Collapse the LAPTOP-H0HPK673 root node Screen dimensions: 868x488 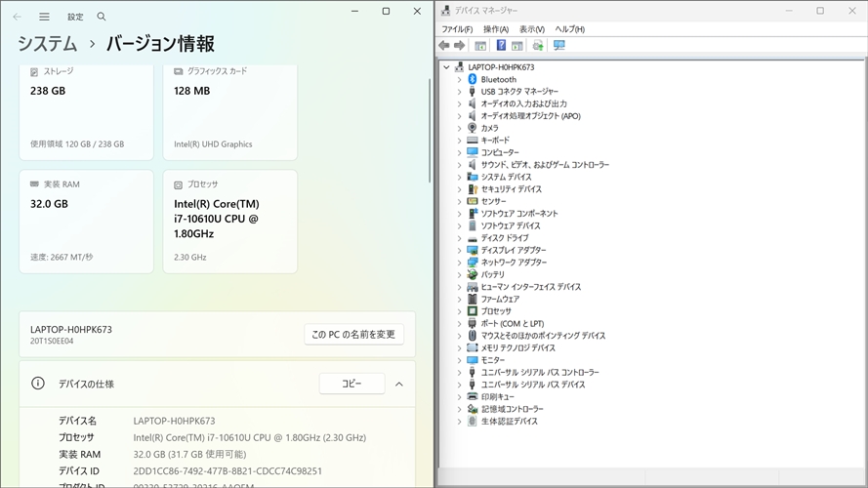tap(447, 67)
